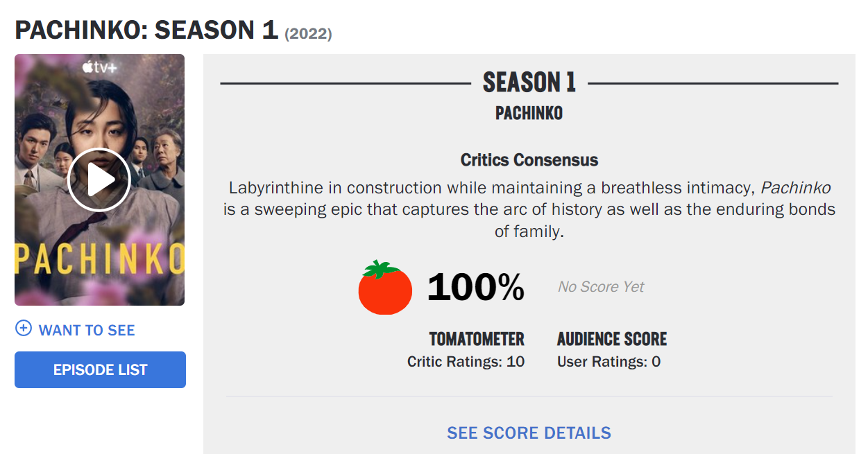Viewport: 868px width, 454px height.
Task: Click the plus circle icon beside Want to See
Action: click(24, 329)
